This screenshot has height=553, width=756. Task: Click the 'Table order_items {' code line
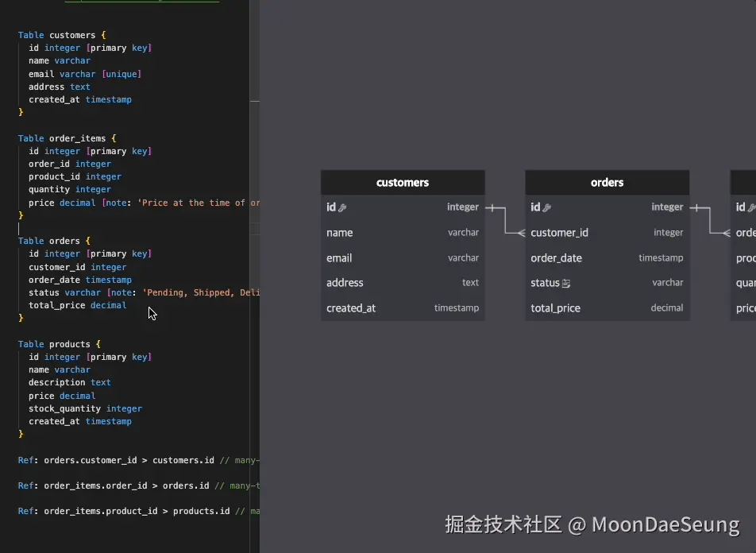click(67, 138)
